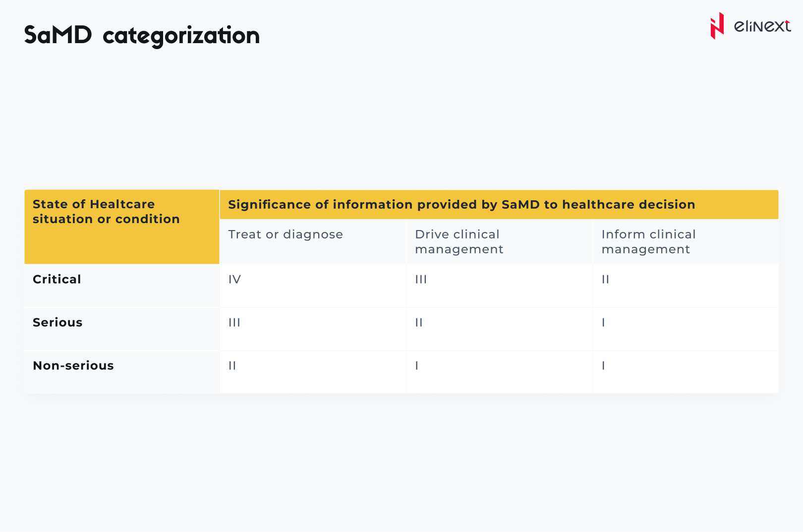Screen dimensions: 803x532
Task: Click the State of Healthcare situation header
Action: pos(106,212)
